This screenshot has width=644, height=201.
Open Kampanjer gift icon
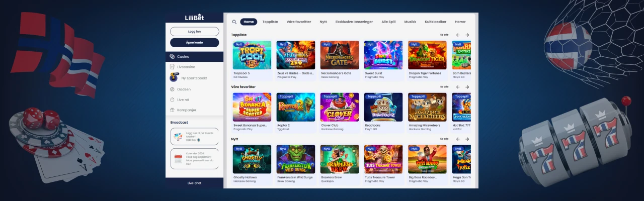click(172, 110)
